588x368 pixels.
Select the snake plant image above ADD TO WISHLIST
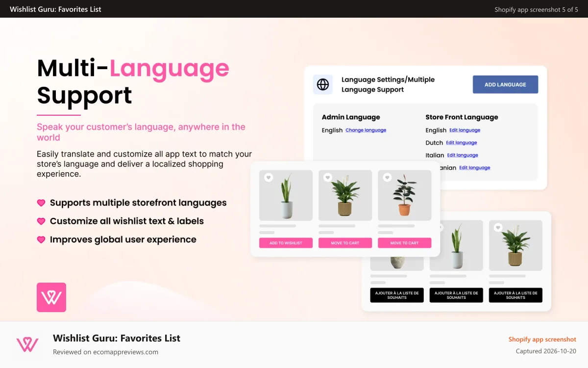pos(286,195)
